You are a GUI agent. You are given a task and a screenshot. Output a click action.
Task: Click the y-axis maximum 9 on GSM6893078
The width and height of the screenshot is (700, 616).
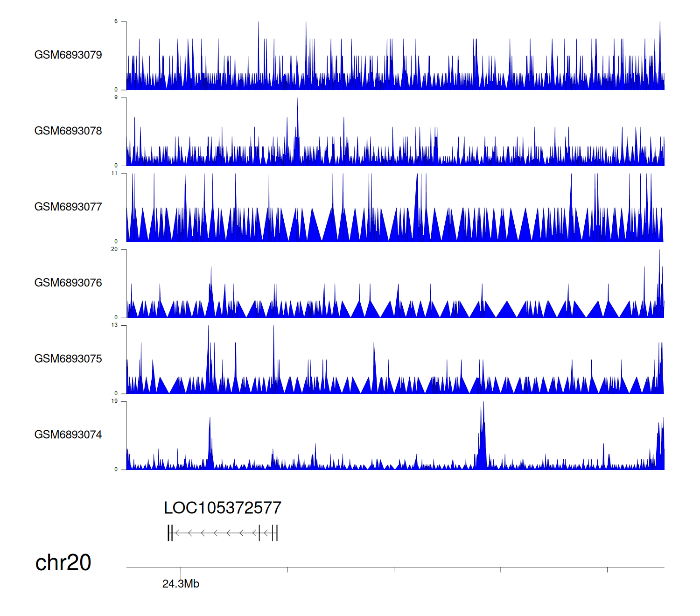116,98
